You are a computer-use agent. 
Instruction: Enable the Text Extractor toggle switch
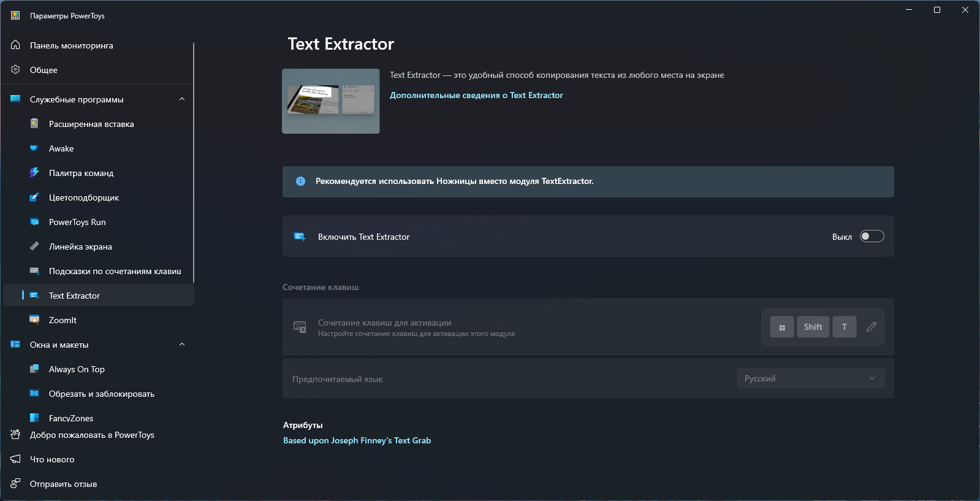[x=872, y=237]
